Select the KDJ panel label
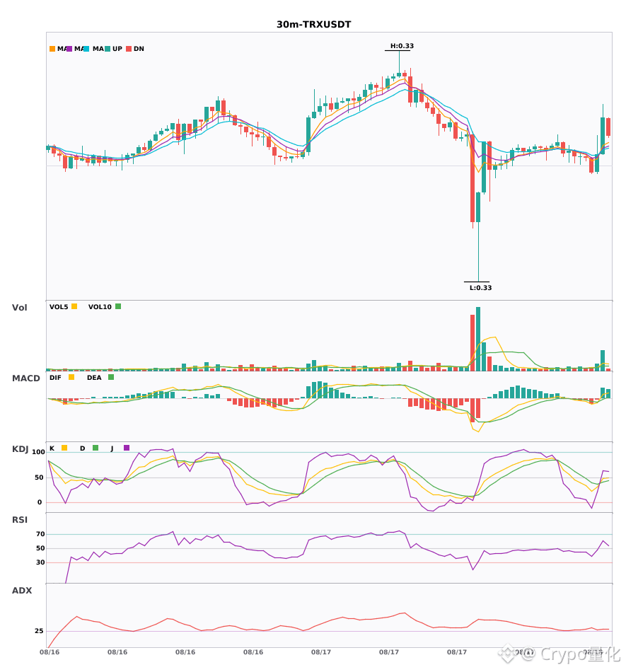The width and height of the screenshot is (626, 672). pos(20,448)
